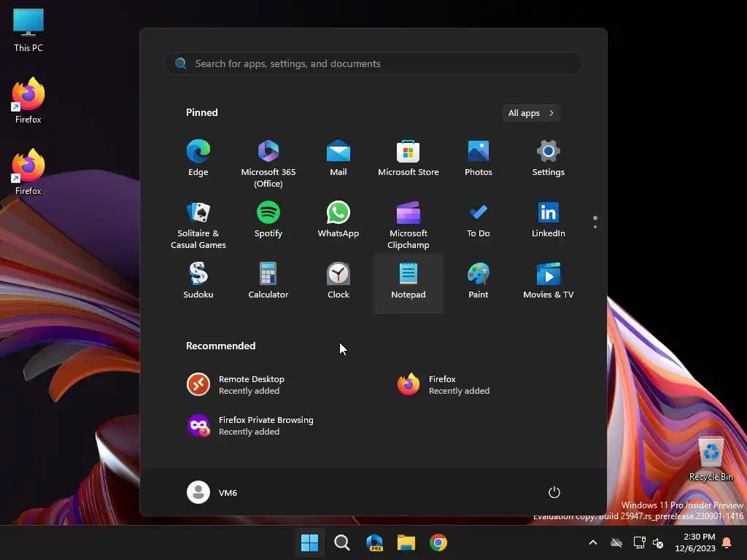
Task: Open the notification bell
Action: pyautogui.click(x=727, y=542)
